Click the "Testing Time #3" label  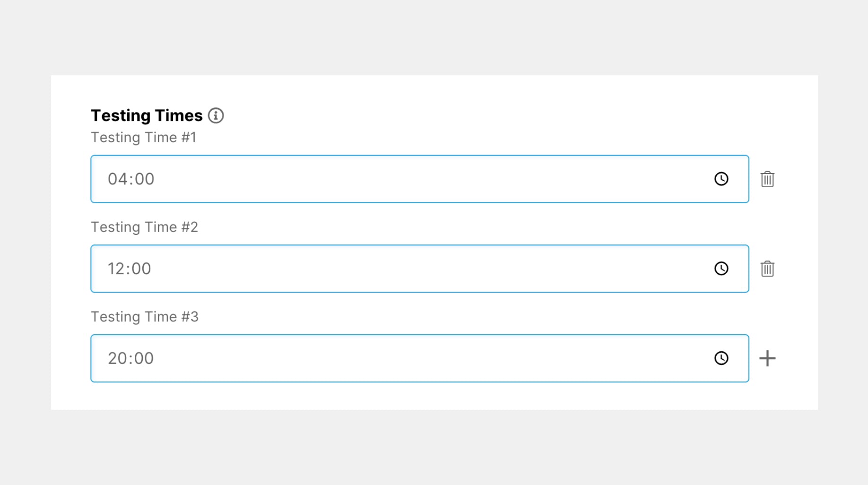tap(144, 317)
